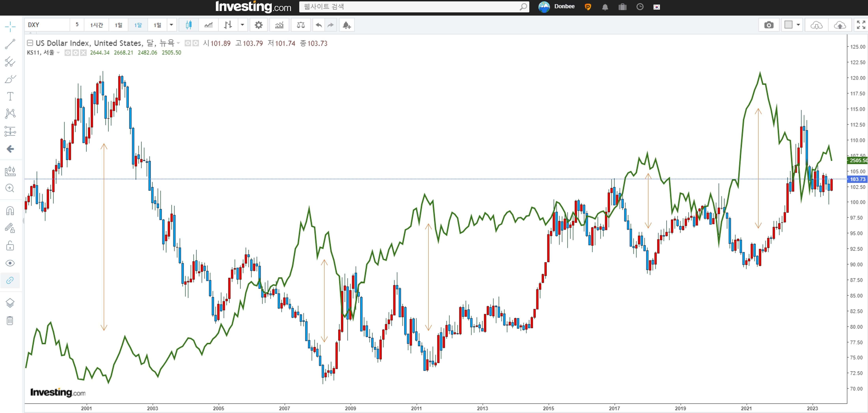Toggle hide all drawings eye in sidebar
Image resolution: width=868 pixels, height=413 pixels.
pyautogui.click(x=10, y=263)
